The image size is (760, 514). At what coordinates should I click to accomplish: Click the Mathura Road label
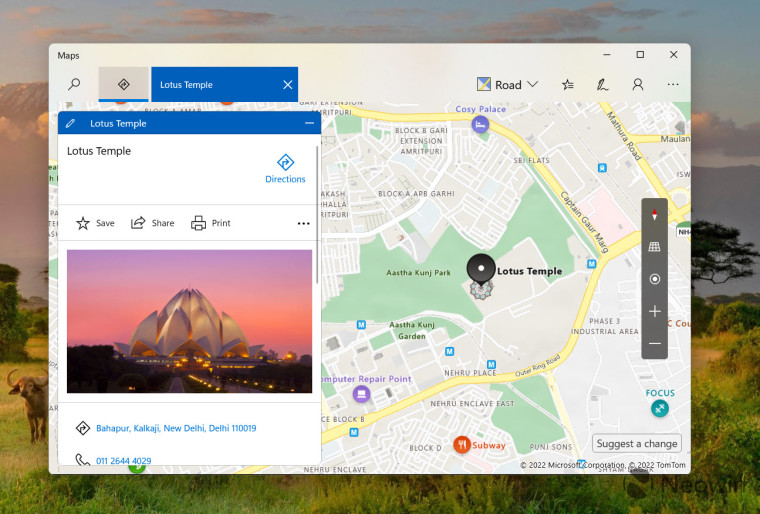pos(624,135)
